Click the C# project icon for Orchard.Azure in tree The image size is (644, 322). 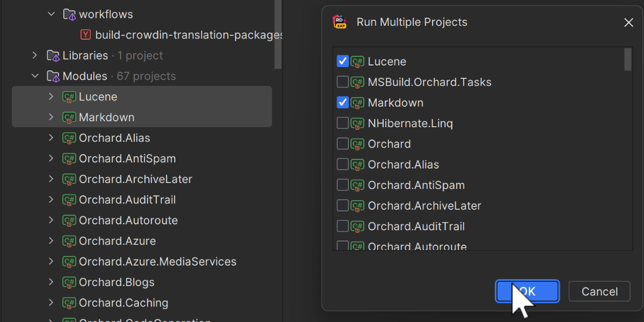tap(69, 241)
